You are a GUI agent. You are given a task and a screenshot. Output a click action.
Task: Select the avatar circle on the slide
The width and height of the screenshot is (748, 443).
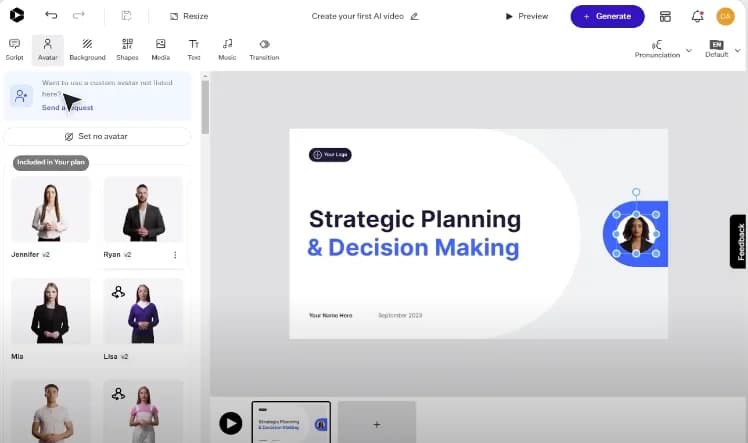point(636,234)
